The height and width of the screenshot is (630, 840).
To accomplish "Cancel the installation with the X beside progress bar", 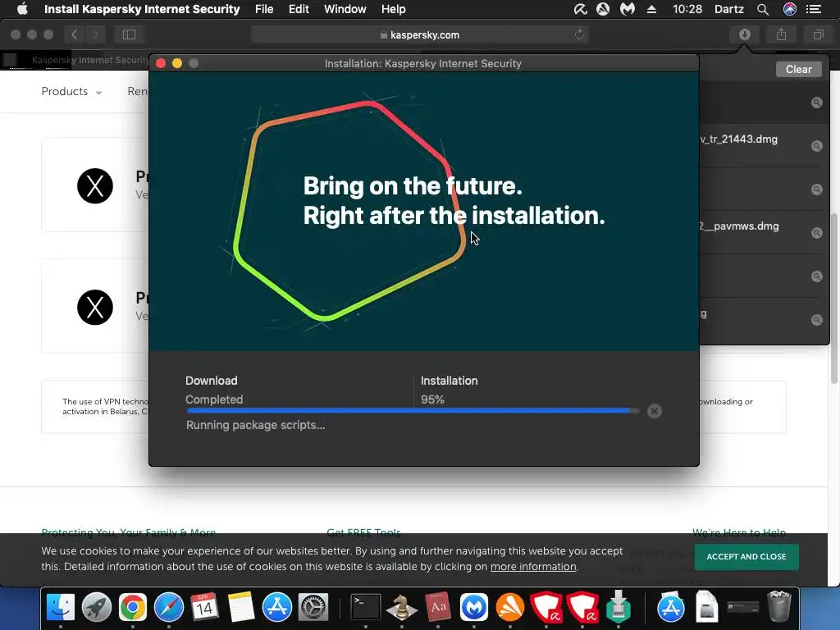I will tap(654, 411).
